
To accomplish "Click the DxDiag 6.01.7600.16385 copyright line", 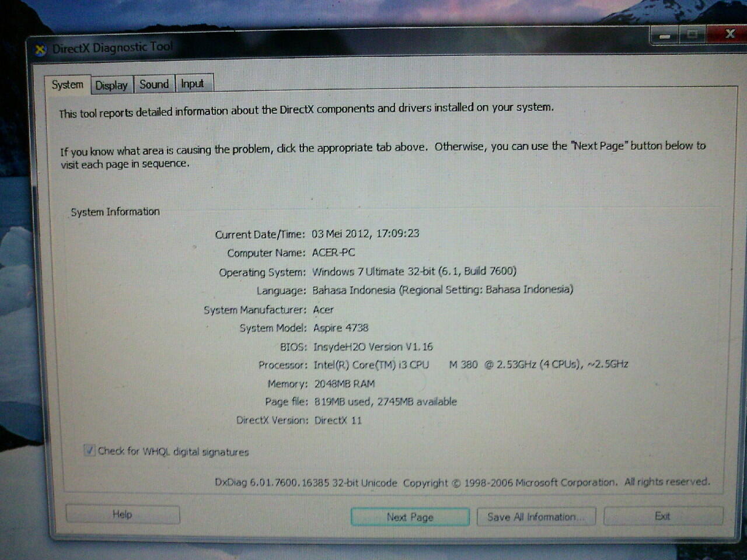I will [462, 482].
